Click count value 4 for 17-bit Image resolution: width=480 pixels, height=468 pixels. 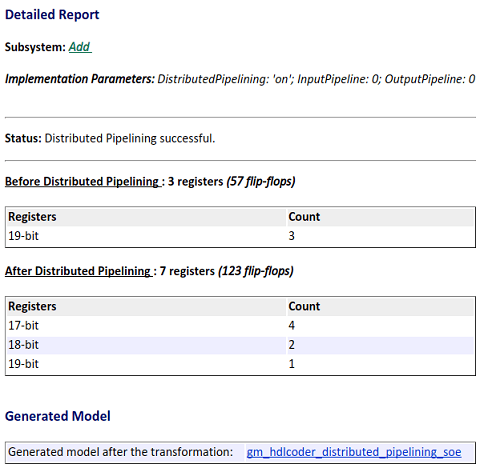click(292, 325)
